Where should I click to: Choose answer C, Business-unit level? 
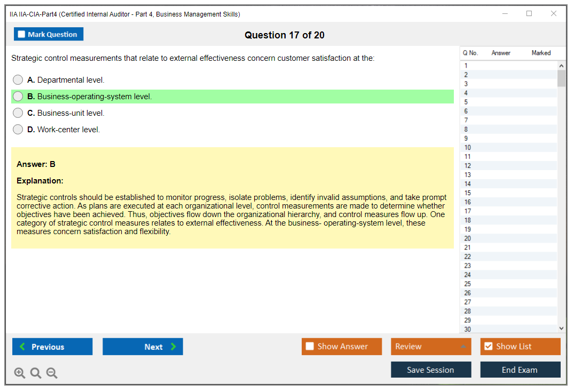click(18, 113)
